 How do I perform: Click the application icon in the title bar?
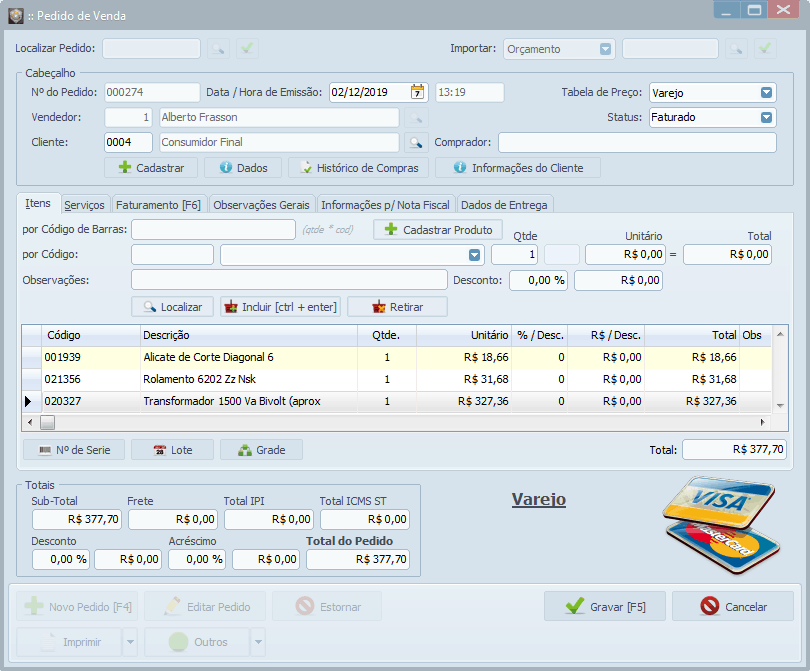(15, 15)
